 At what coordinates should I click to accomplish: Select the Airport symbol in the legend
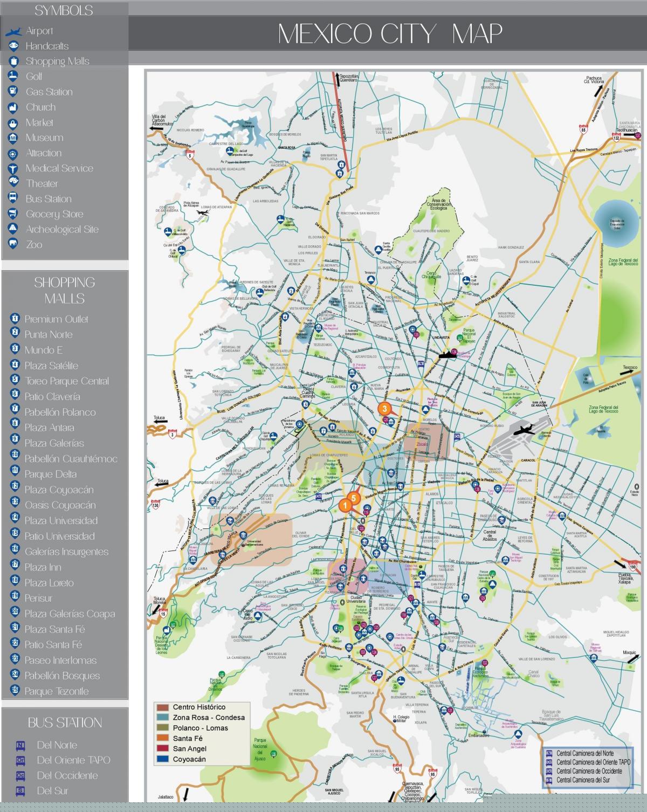tap(13, 31)
